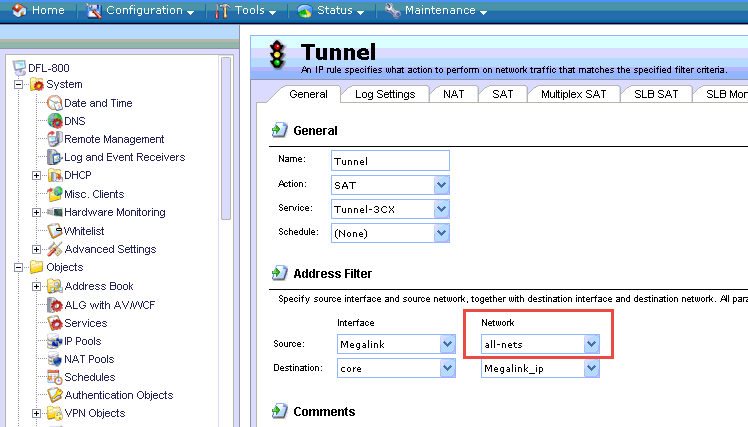Click the DNS globe icon
Screen dimensions: 748x427
[55, 121]
